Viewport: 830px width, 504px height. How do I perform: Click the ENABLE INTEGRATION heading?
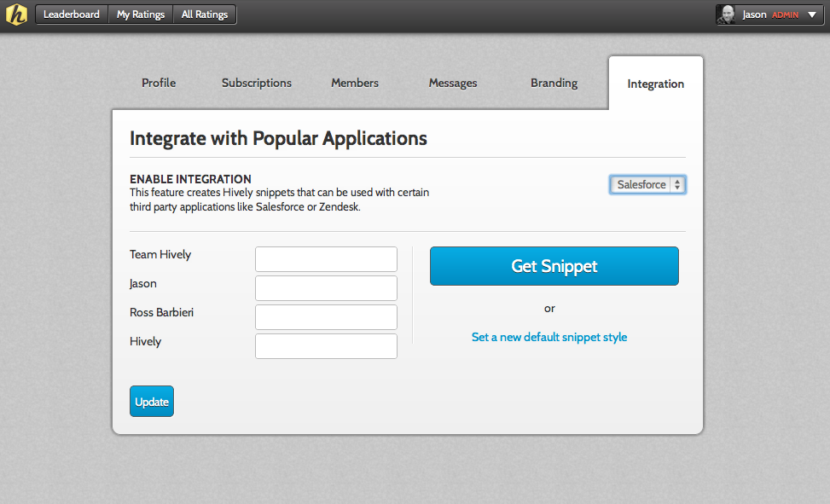190,179
